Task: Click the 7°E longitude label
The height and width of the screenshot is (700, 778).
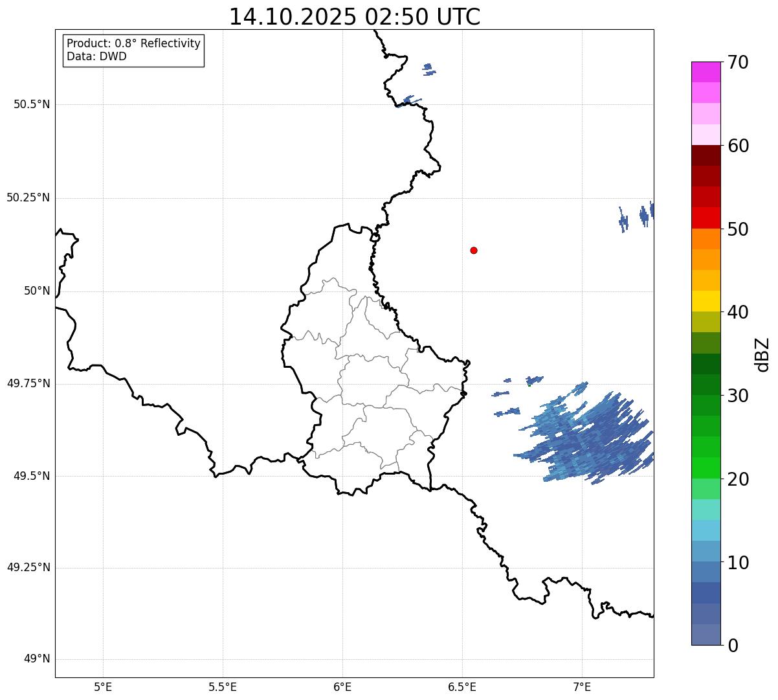Action: [582, 686]
